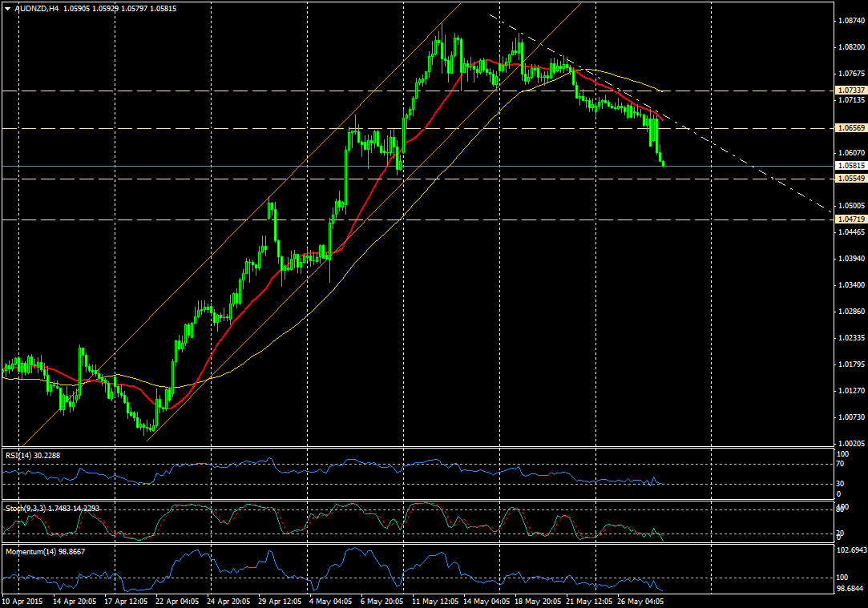Select the 1.04719 price level label

(850, 219)
